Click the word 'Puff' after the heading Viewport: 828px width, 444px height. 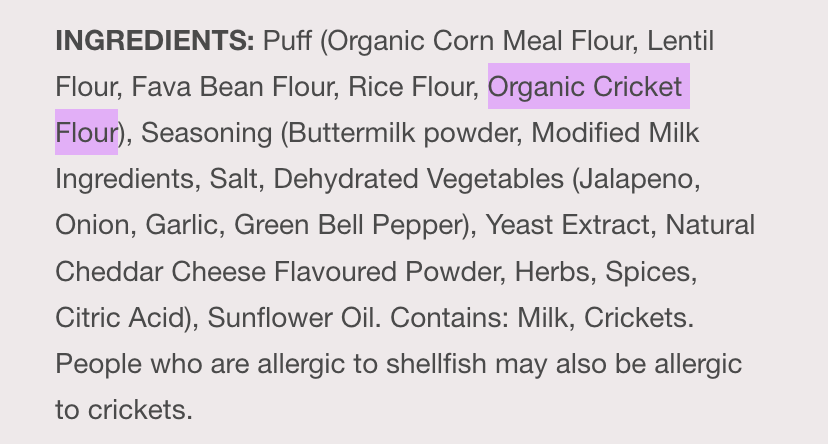(x=287, y=40)
